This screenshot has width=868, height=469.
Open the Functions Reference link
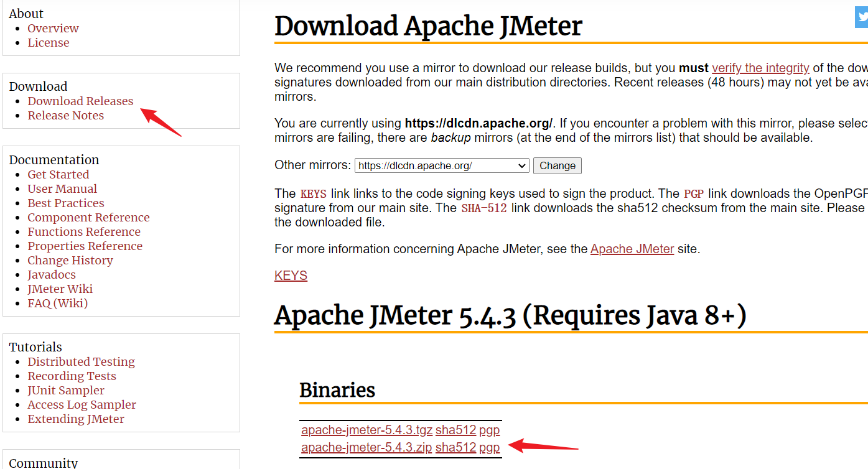84,231
